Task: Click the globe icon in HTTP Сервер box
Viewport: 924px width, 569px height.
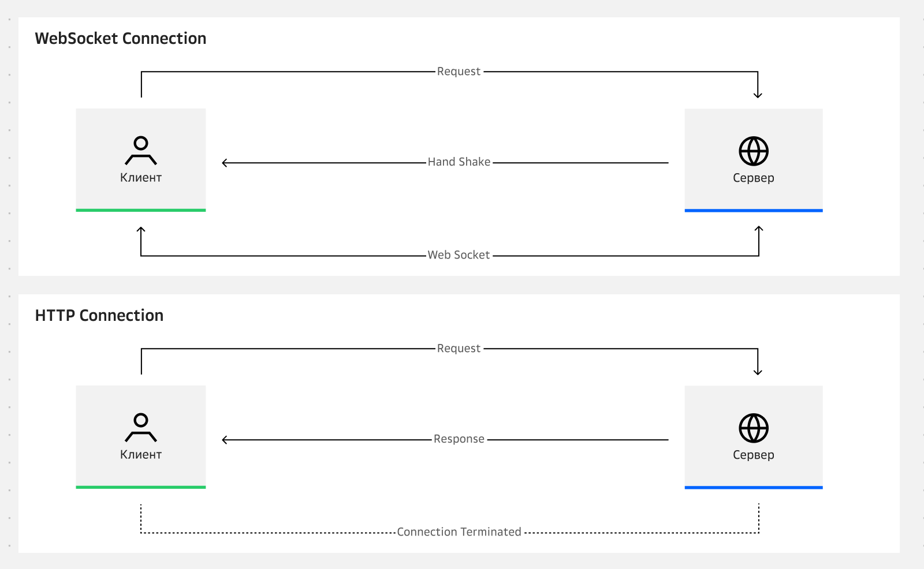Action: [x=754, y=428]
